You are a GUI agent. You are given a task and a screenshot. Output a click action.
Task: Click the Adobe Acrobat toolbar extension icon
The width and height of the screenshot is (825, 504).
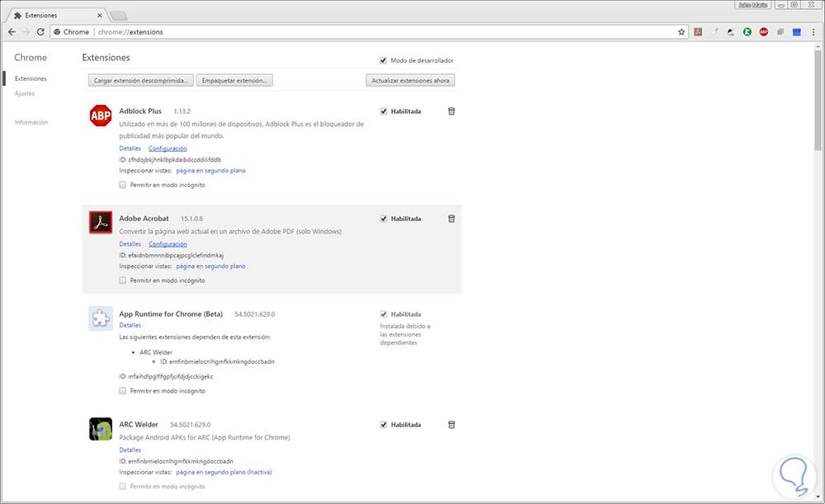pyautogui.click(x=698, y=32)
